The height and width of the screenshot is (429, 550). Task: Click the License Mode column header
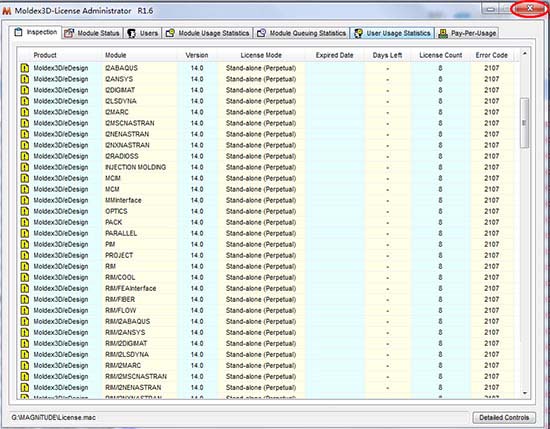click(261, 55)
